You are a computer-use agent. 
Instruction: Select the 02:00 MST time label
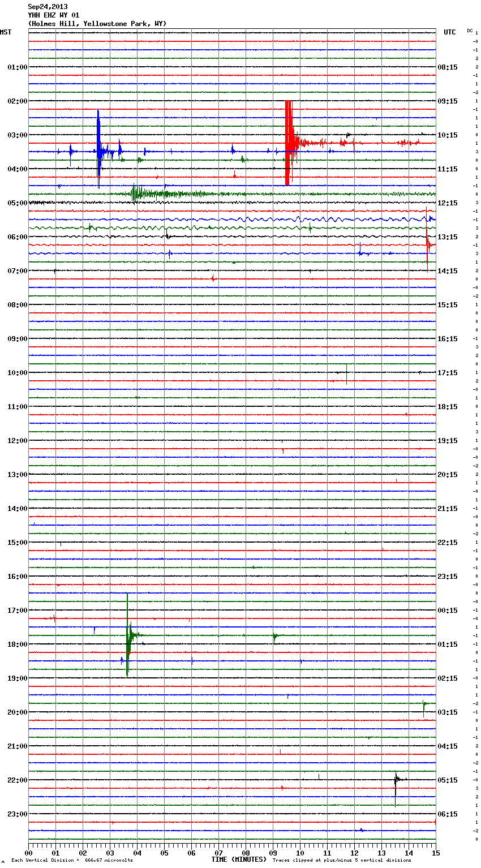pos(18,101)
